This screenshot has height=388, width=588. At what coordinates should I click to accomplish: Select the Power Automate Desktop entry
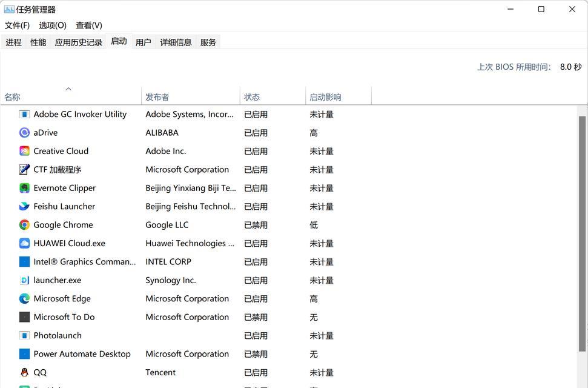click(x=82, y=354)
